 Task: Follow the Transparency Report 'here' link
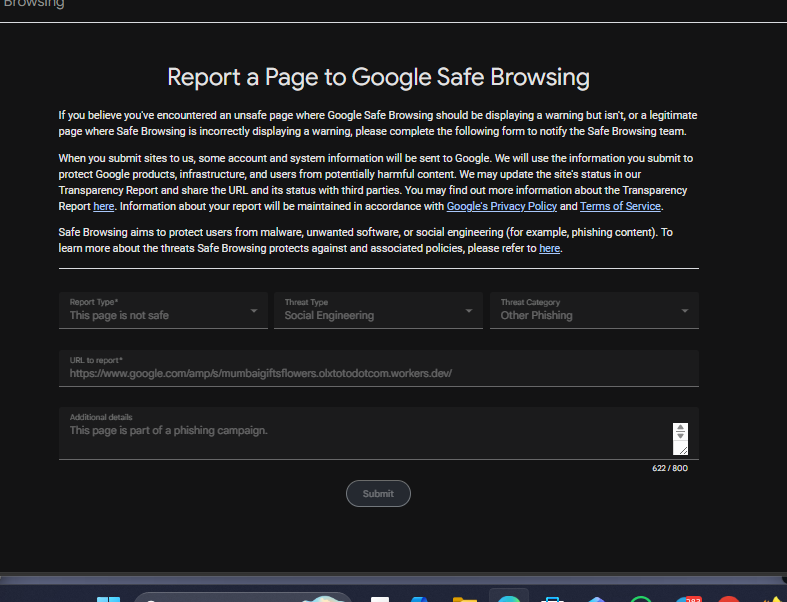point(104,206)
